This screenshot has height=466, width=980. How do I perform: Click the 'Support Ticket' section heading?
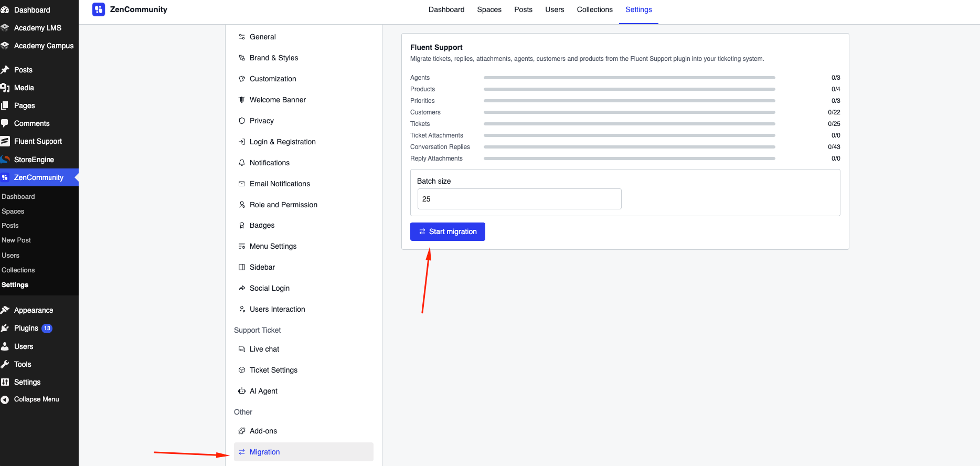(x=258, y=330)
